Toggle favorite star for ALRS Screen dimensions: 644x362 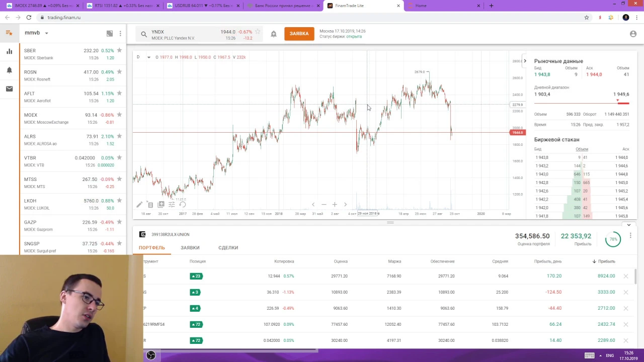pos(119,136)
